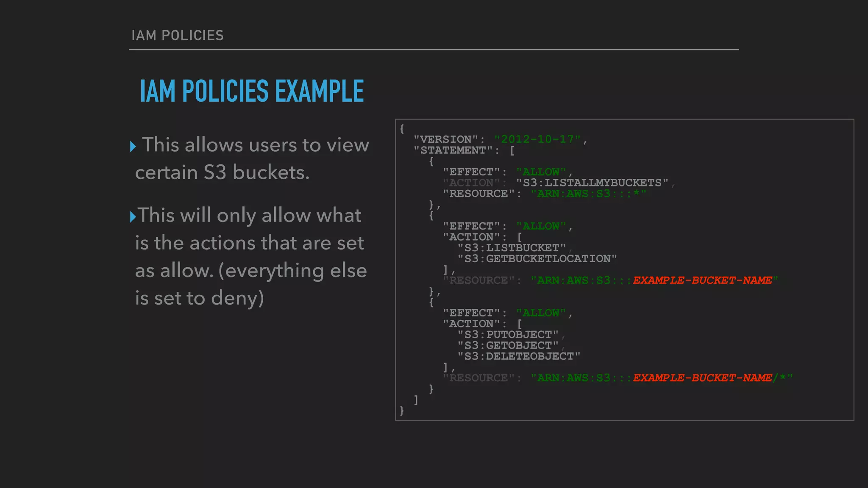Click "ACTION" key above the "S3:LISTBUCKET" entry
Viewport: 868px width, 488px height.
(471, 237)
